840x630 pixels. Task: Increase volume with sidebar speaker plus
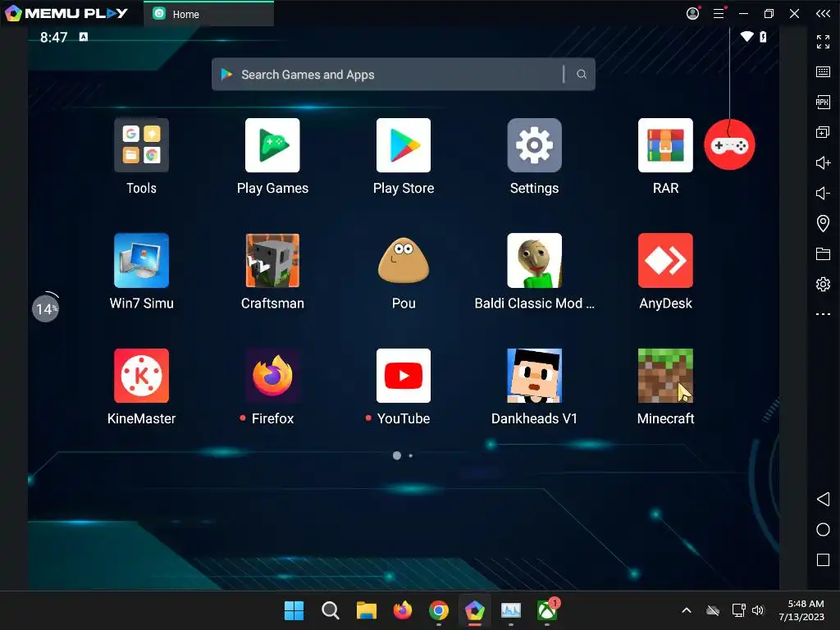point(823,162)
